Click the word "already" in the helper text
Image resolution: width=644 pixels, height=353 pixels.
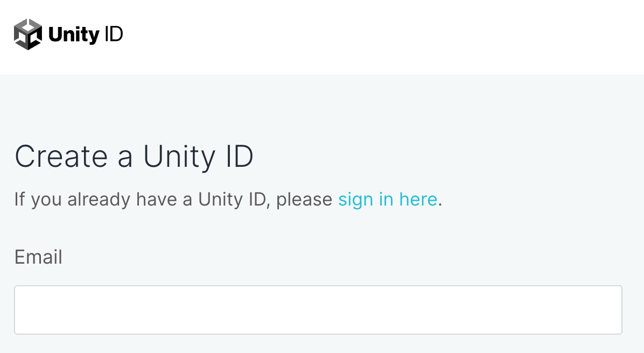pos(99,200)
